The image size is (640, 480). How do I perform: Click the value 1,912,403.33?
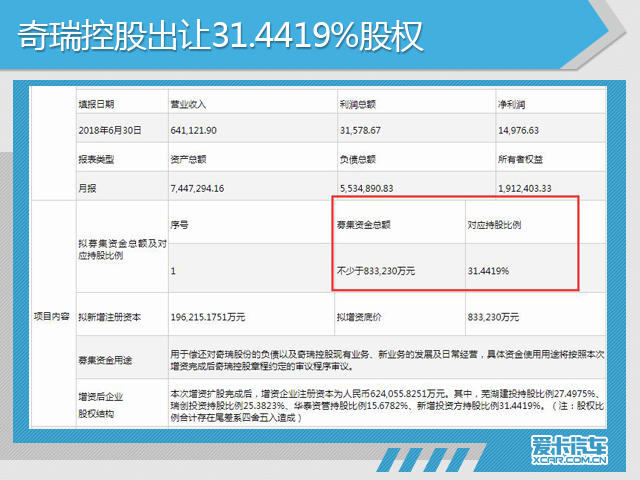pos(524,189)
